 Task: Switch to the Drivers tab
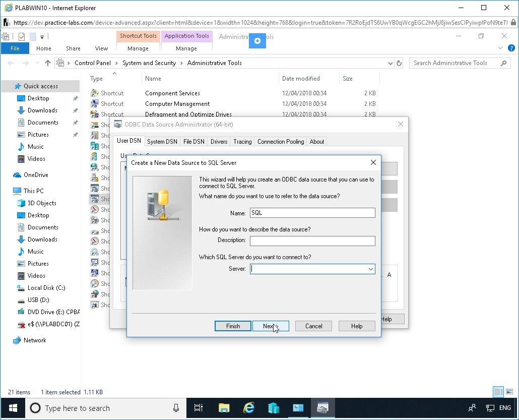tap(219, 142)
